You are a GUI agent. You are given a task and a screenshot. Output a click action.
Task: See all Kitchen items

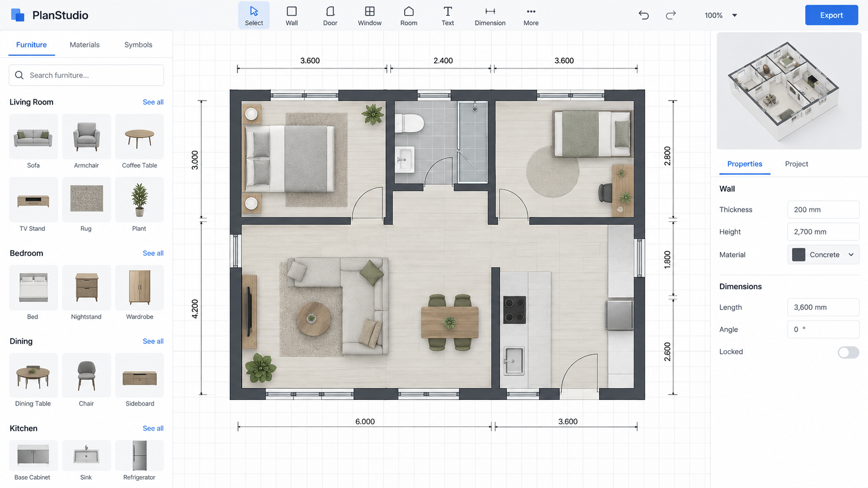click(153, 429)
